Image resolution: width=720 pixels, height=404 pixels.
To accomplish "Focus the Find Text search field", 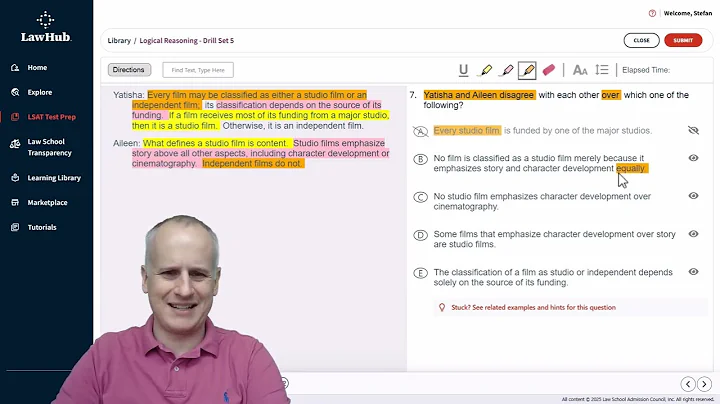I will click(x=198, y=70).
